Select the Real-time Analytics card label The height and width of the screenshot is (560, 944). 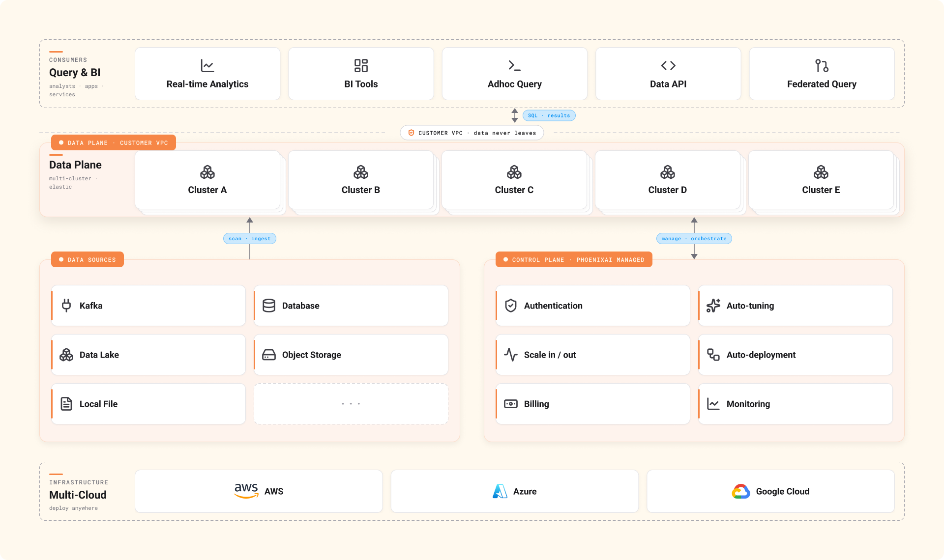(207, 84)
